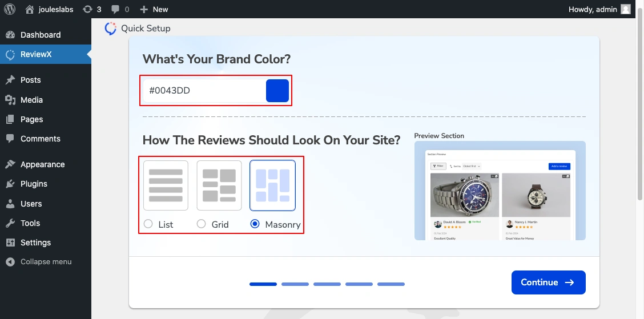Open Dashboard menu item
This screenshot has width=644, height=319.
click(46, 35)
